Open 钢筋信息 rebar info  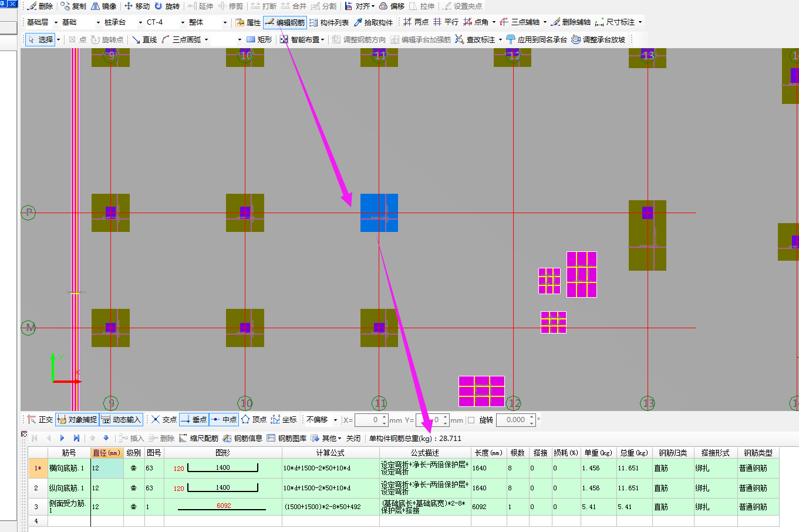tap(242, 438)
